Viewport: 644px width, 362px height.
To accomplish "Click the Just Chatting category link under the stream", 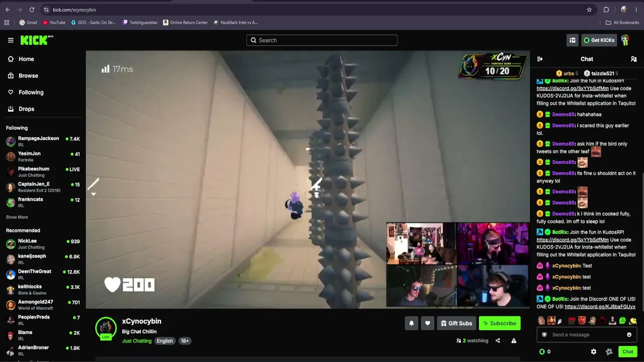I will coord(136,341).
